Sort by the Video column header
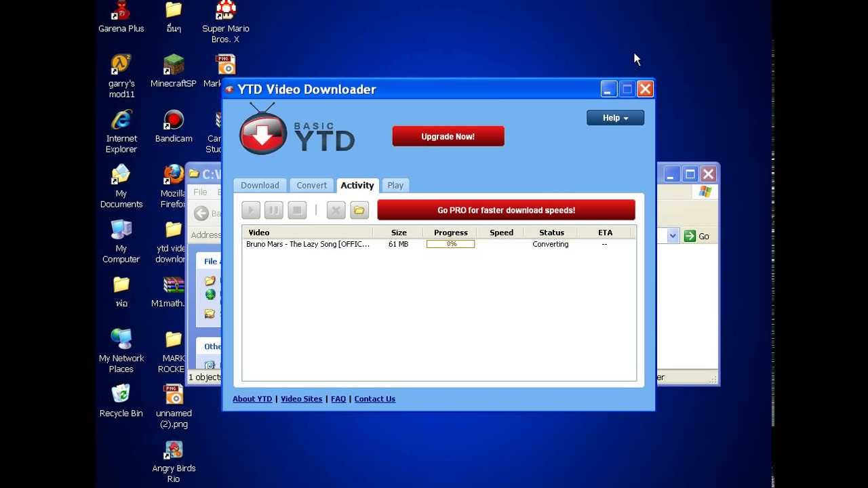The image size is (868, 488). (307, 232)
